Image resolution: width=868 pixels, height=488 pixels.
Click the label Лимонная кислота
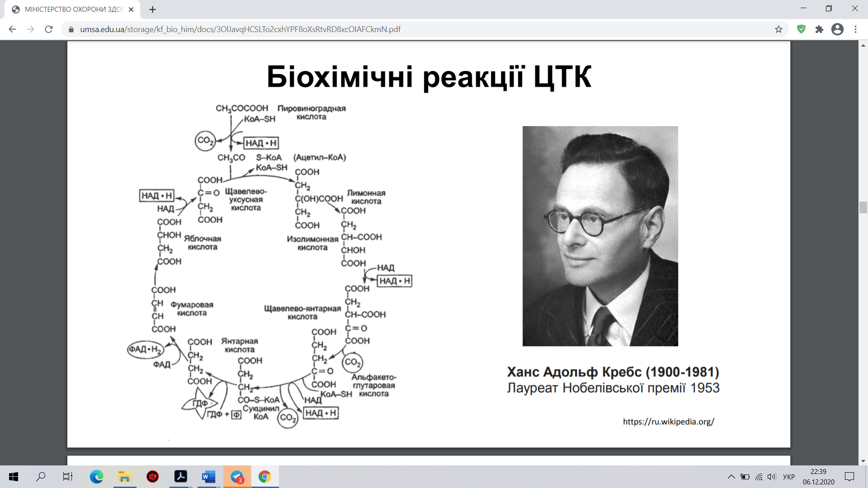click(366, 197)
